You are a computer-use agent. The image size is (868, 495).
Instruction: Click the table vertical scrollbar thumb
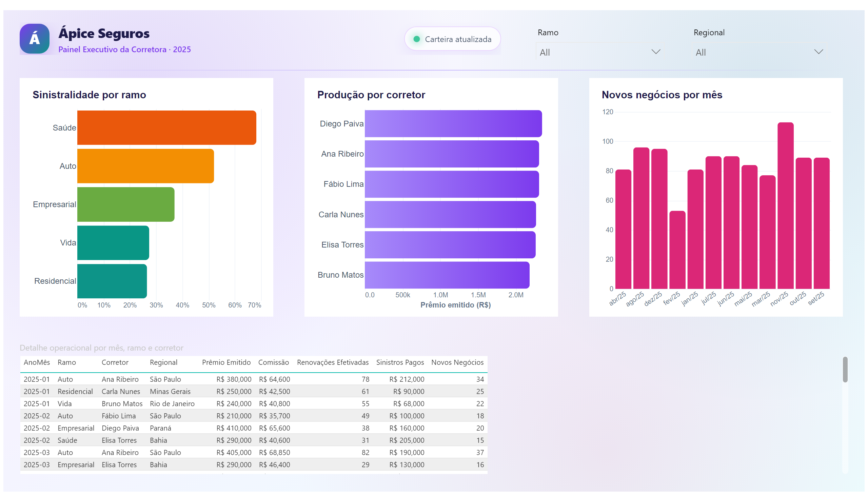click(x=845, y=370)
